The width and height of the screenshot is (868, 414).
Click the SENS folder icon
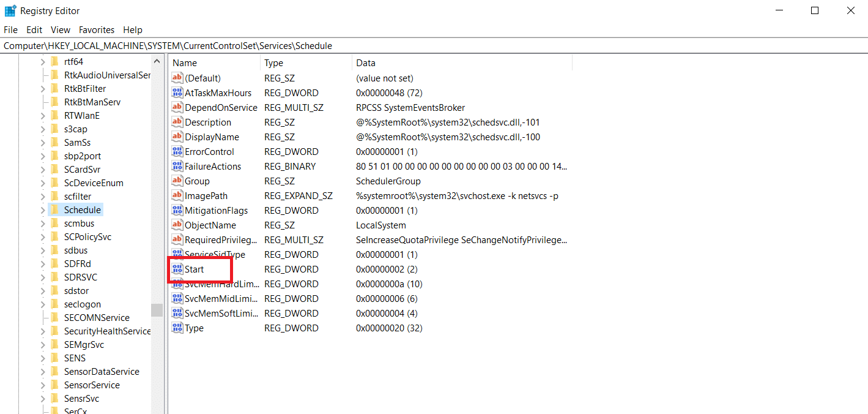point(54,358)
